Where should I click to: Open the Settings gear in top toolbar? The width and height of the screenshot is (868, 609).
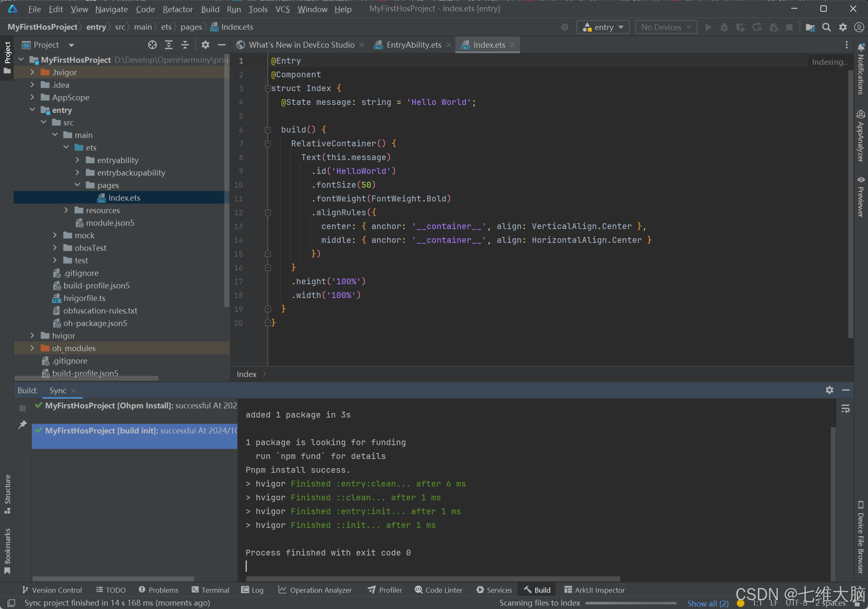843,27
